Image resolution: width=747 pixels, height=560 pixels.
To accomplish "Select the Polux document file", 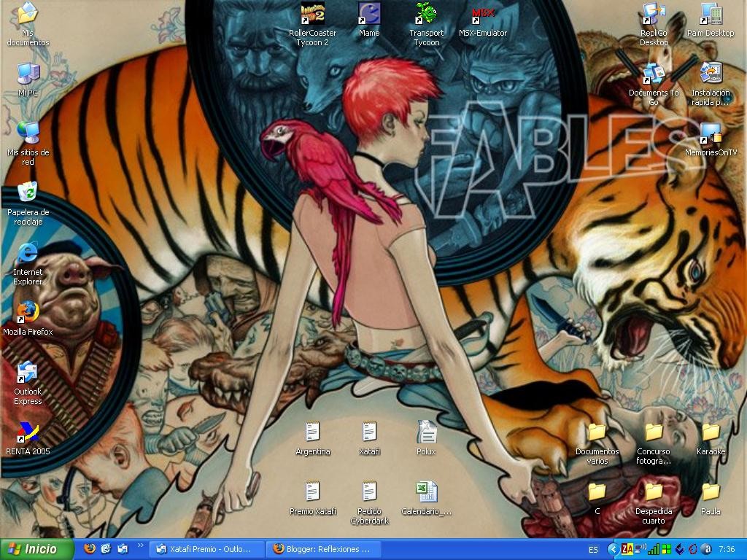I will tap(426, 438).
